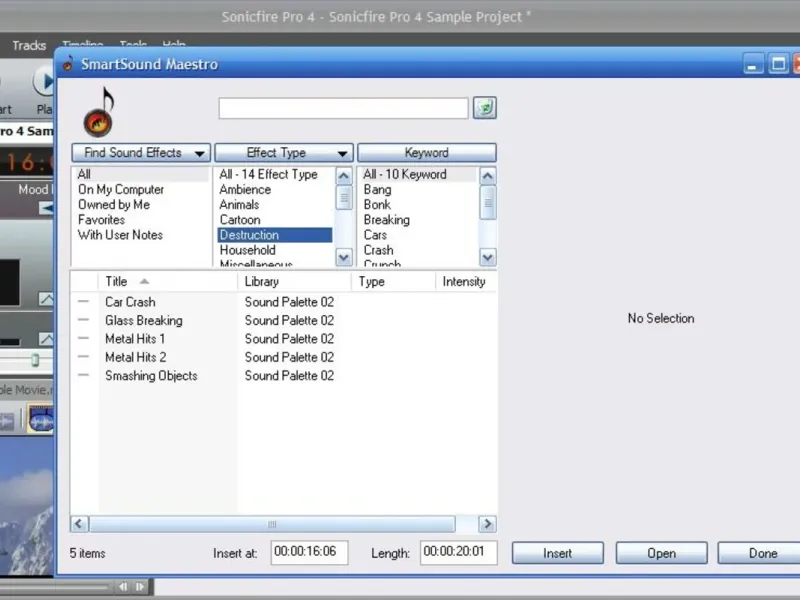Select All - 10 Keyword entry
The width and height of the screenshot is (800, 600).
[418, 174]
